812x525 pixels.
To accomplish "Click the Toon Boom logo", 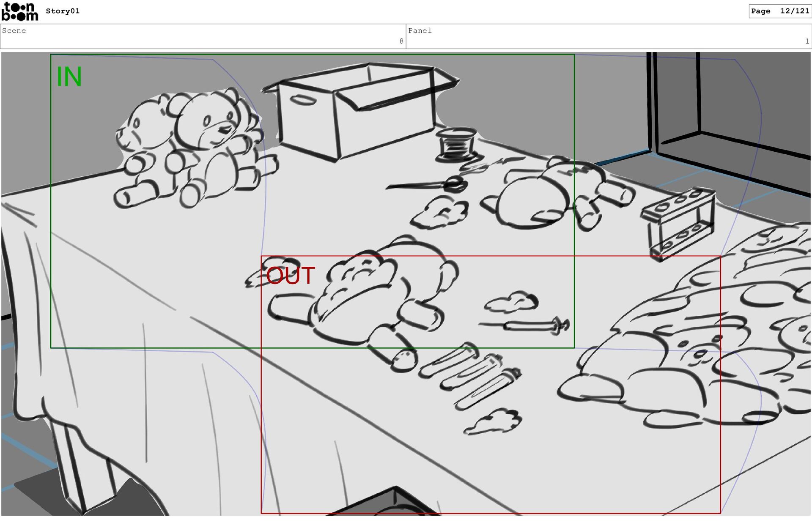I will (x=19, y=11).
